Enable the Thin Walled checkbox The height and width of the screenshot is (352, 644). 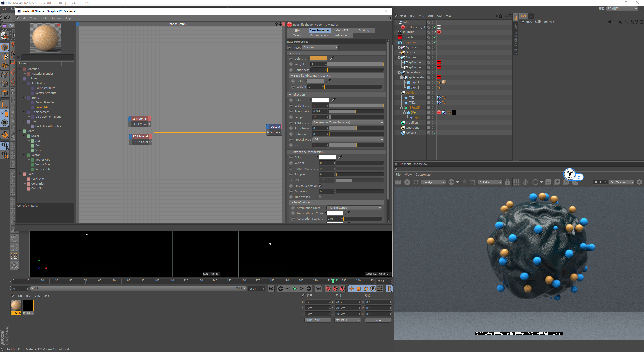pos(320,197)
